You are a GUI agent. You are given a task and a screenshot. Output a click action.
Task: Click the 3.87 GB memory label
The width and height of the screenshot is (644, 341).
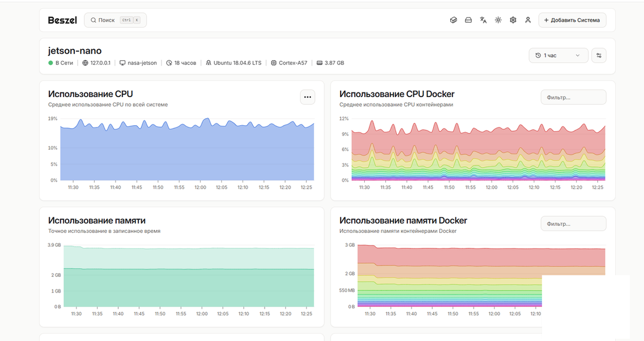click(334, 63)
